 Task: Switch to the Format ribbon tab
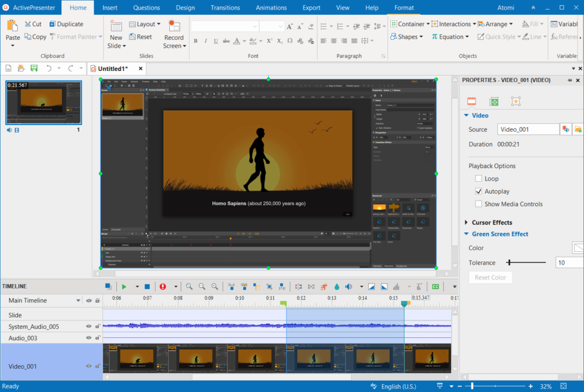click(x=404, y=8)
